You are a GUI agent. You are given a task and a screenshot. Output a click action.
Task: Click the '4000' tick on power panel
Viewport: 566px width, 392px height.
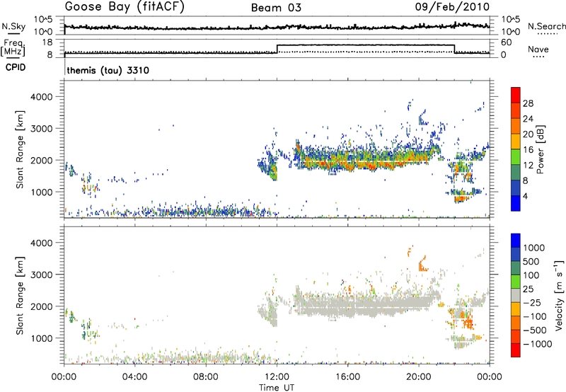[x=41, y=97]
